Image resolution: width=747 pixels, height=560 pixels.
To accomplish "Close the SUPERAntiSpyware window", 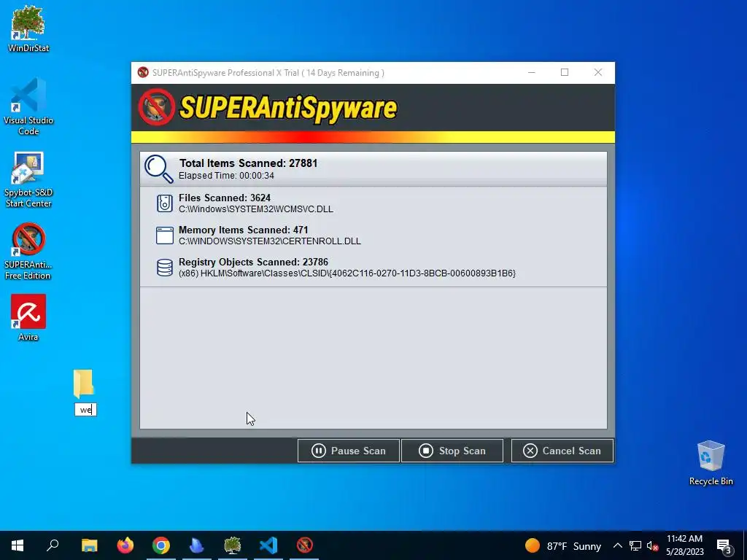I will 598,72.
